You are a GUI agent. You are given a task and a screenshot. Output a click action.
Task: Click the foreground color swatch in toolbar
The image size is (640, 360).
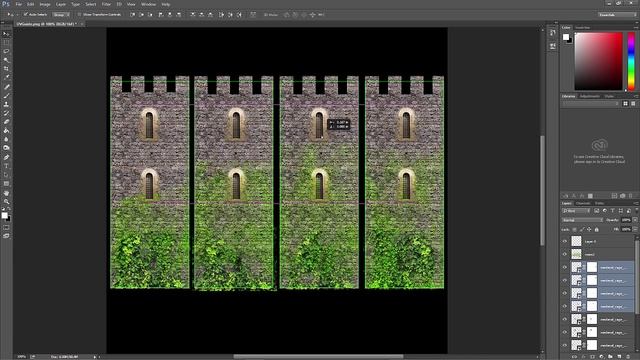point(4,215)
